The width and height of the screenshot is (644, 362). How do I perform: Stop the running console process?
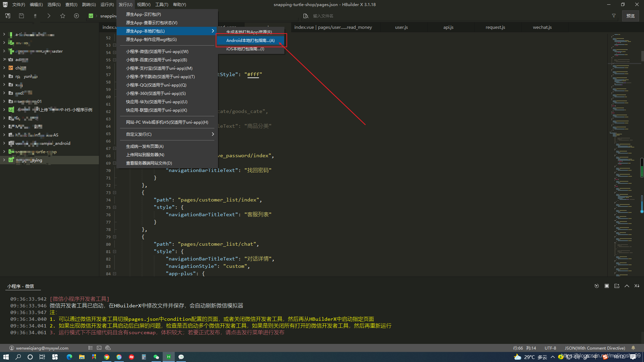tap(606, 286)
